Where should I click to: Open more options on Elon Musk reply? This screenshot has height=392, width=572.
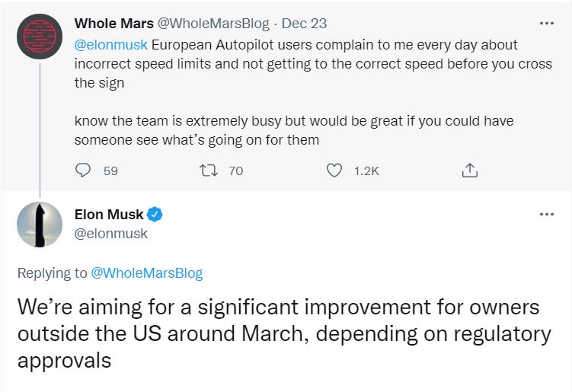point(546,215)
